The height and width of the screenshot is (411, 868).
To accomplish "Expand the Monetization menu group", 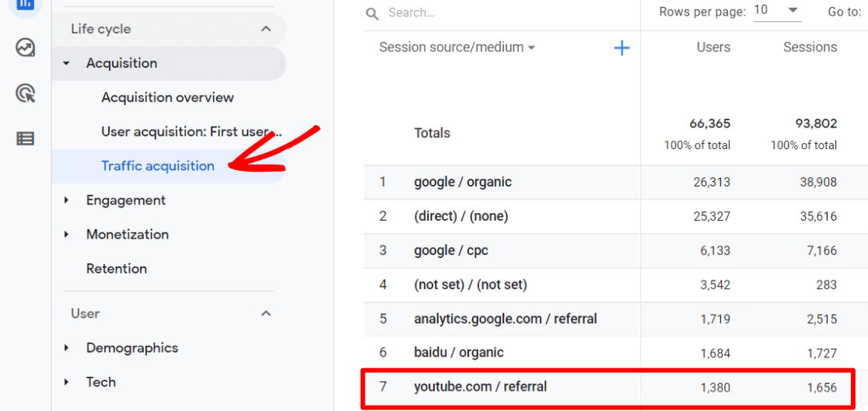I will (66, 235).
